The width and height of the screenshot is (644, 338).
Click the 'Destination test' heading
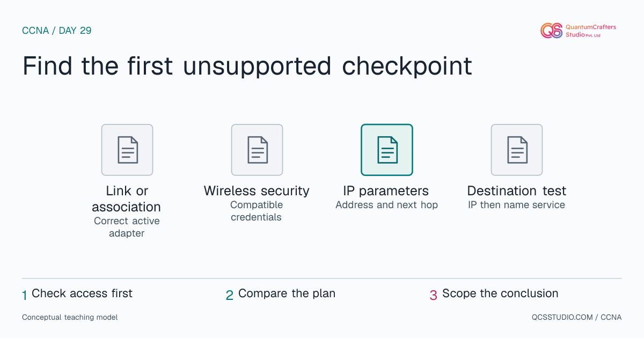pos(517,191)
